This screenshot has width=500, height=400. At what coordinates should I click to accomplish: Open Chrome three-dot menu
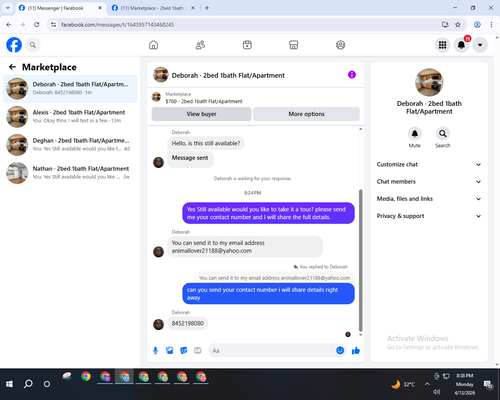(x=491, y=25)
